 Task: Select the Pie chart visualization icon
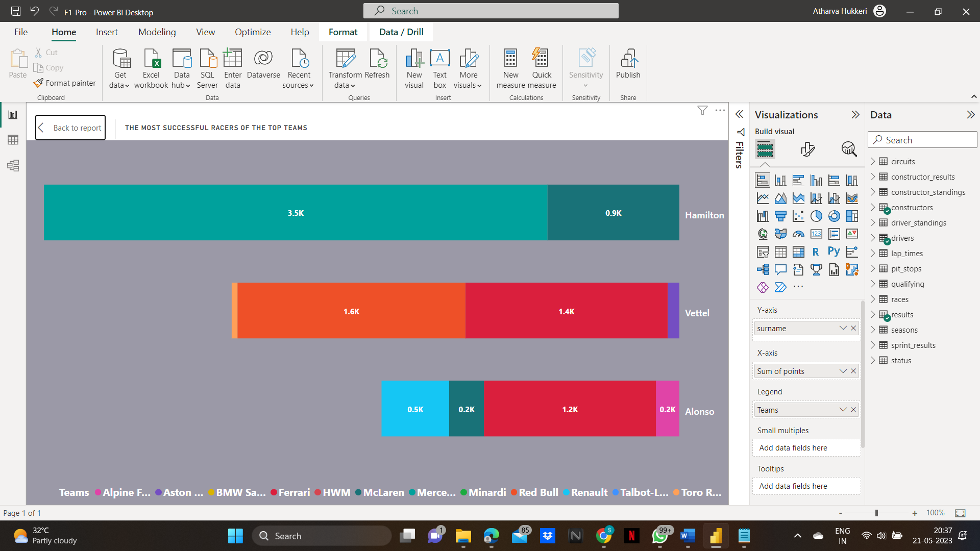click(x=816, y=216)
